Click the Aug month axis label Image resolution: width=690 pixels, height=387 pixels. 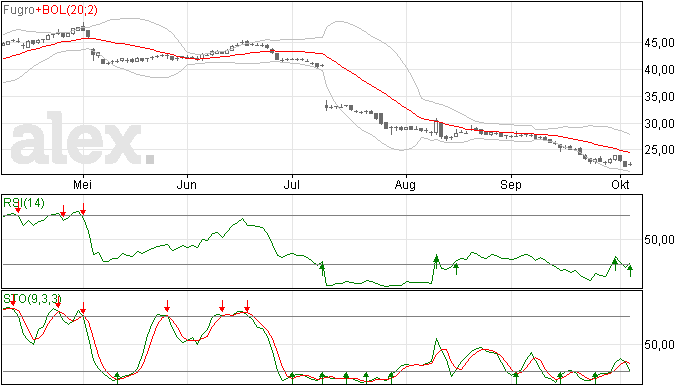tap(405, 184)
